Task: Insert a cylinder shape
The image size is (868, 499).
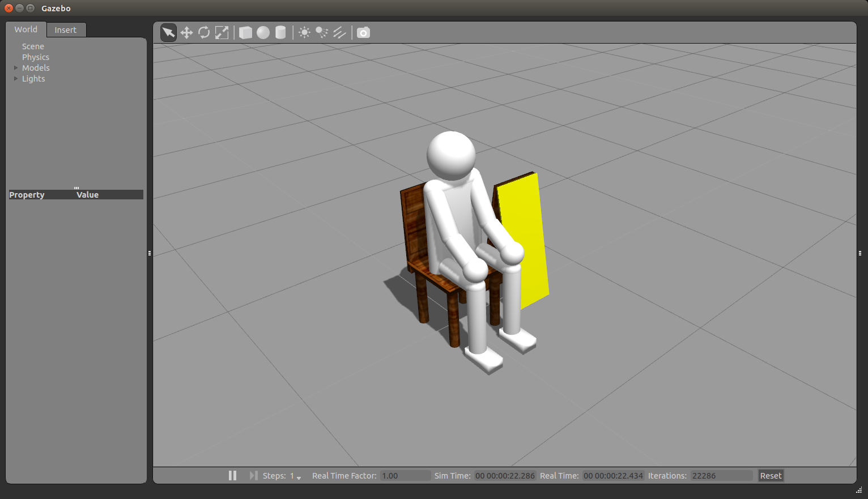Action: pyautogui.click(x=280, y=33)
